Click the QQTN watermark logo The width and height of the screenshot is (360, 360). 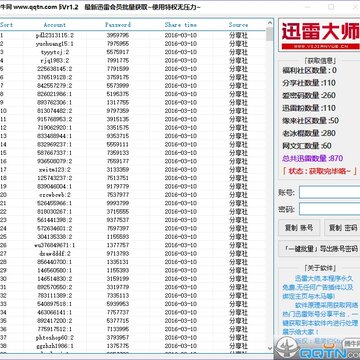317,348
